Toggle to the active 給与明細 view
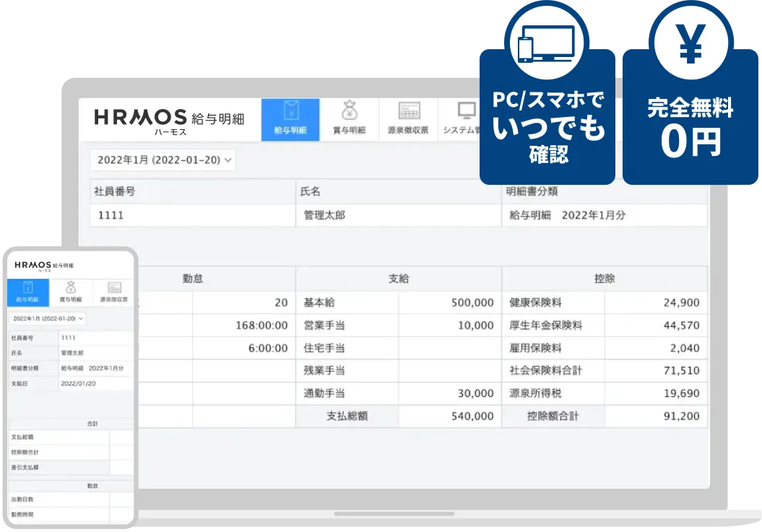This screenshot has height=532, width=762. coord(290,118)
